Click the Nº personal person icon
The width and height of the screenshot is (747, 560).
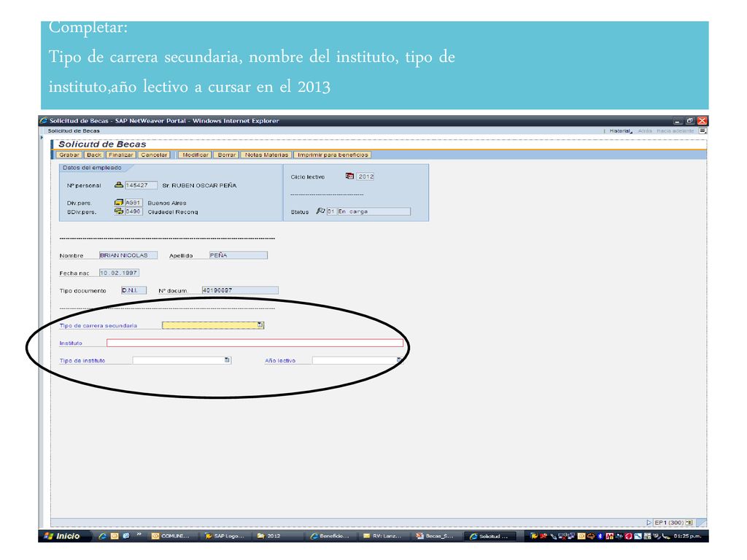tap(119, 184)
